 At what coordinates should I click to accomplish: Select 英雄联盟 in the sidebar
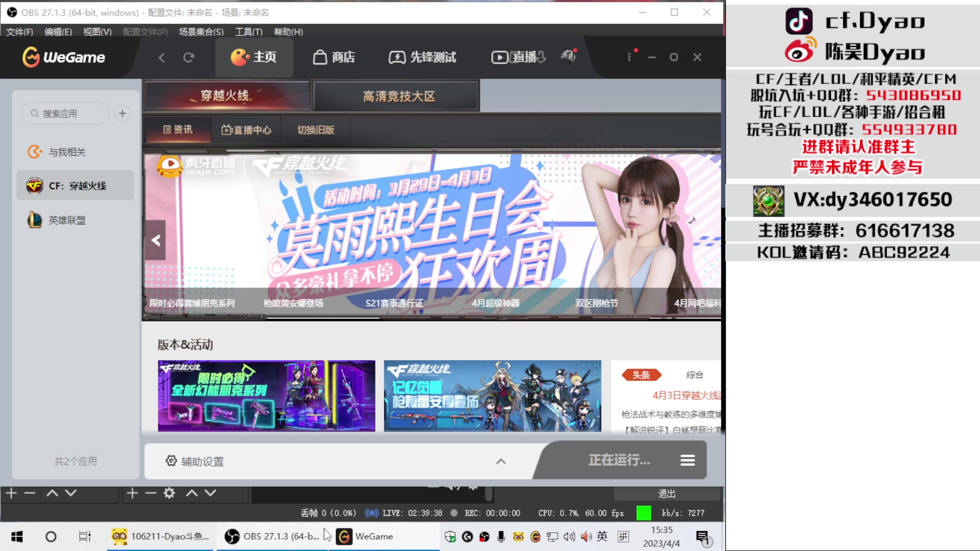tap(75, 220)
